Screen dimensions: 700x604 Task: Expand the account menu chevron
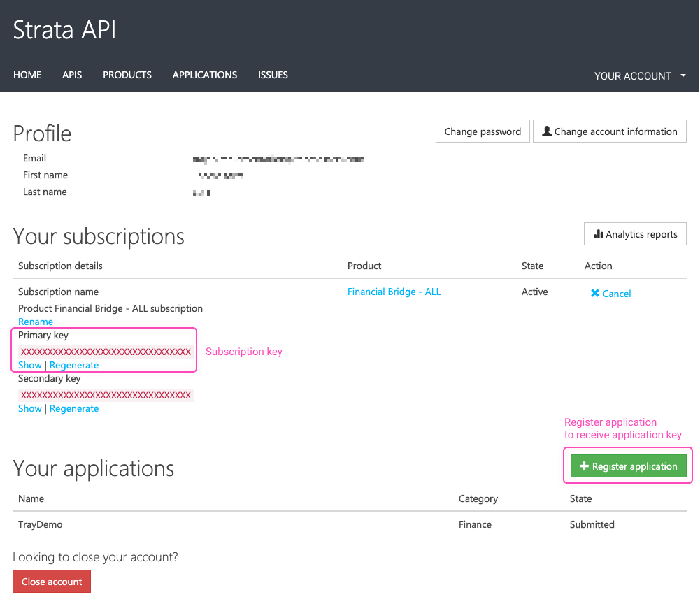[x=683, y=75]
